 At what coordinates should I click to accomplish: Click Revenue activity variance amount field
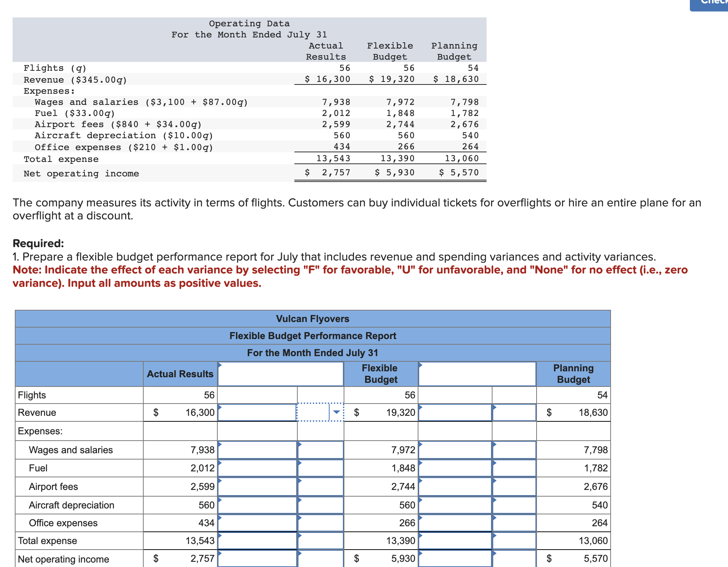point(455,412)
